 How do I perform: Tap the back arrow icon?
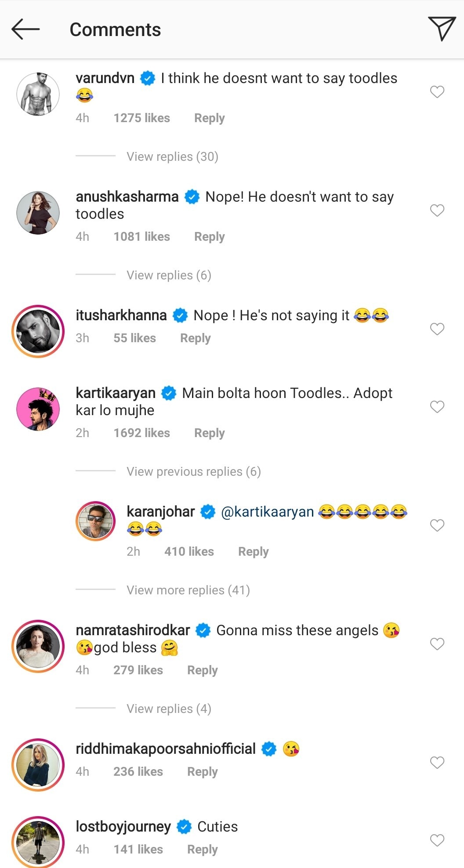click(25, 29)
